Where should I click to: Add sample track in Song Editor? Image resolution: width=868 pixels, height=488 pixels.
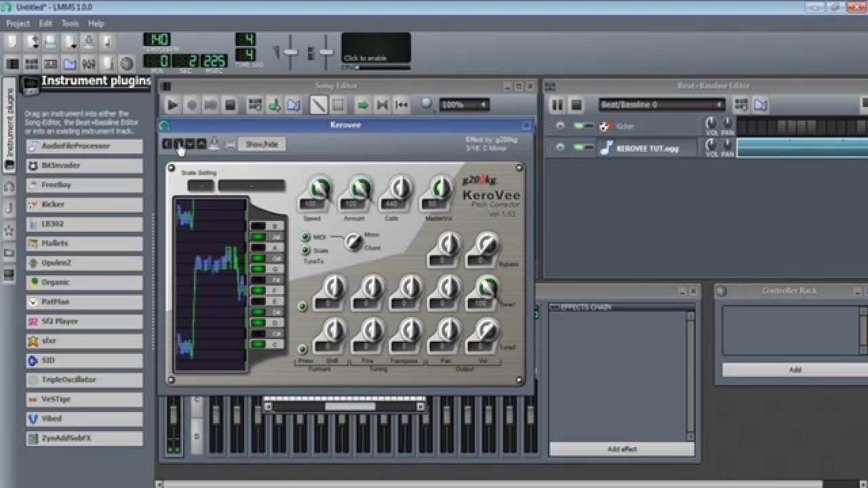coord(274,104)
